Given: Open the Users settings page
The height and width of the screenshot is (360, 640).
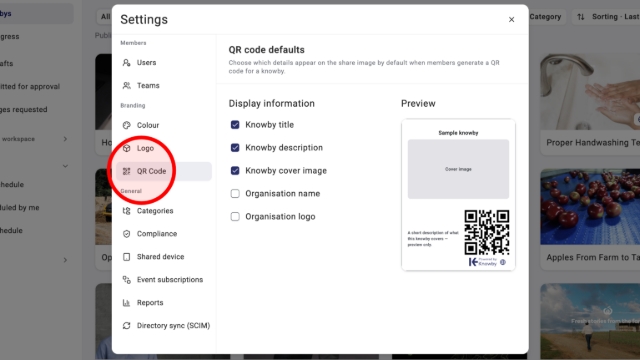Looking at the screenshot, I should pos(164,62).
